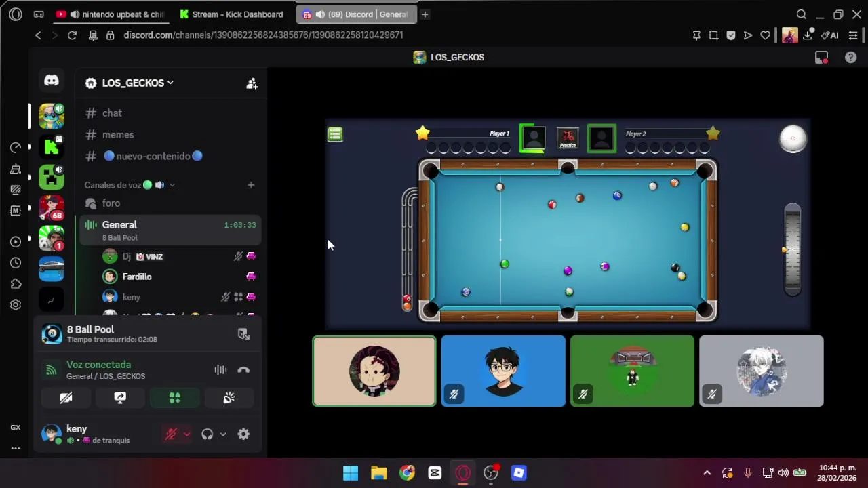Viewport: 868px width, 488px height.
Task: Toggle your microphone mute in Discord
Action: click(x=171, y=434)
